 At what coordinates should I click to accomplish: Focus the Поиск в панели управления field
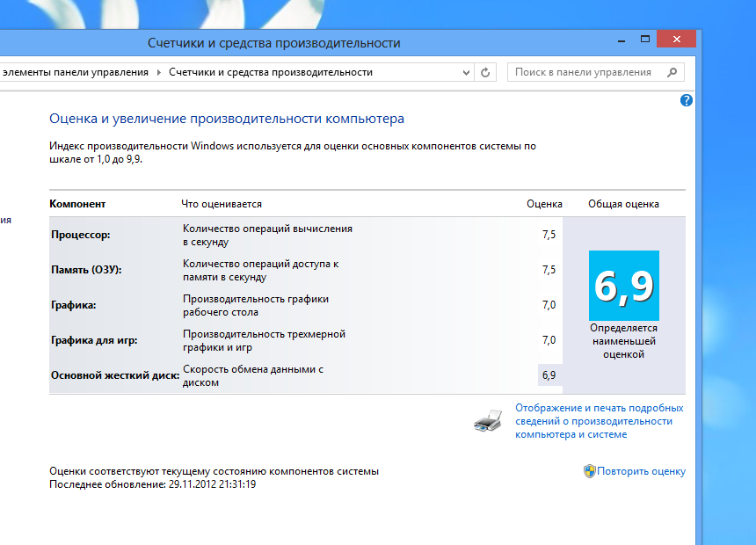click(x=595, y=72)
